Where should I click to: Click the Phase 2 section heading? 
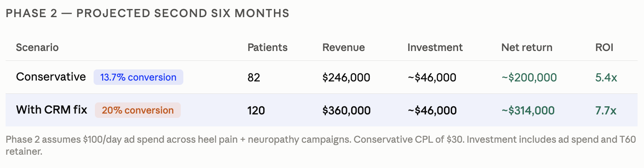pyautogui.click(x=147, y=13)
